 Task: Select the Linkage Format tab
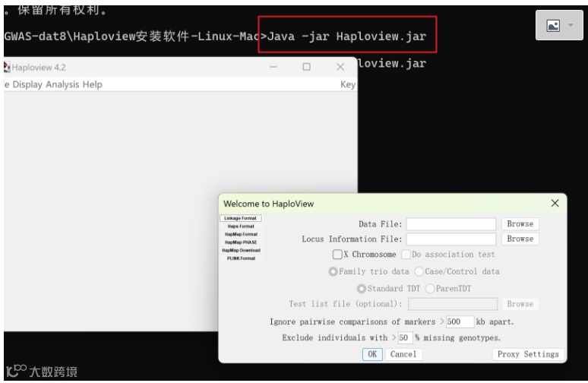(x=240, y=218)
